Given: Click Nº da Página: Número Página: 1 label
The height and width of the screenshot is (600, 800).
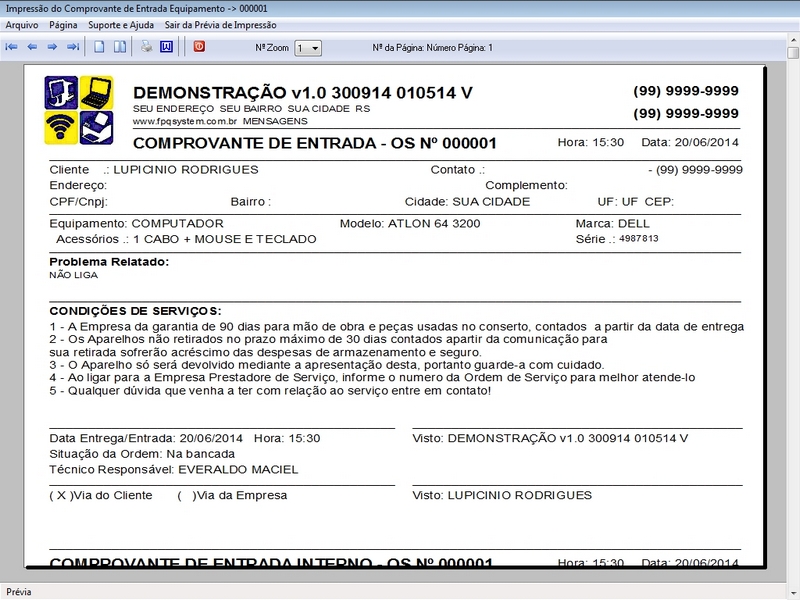Looking at the screenshot, I should [x=432, y=48].
